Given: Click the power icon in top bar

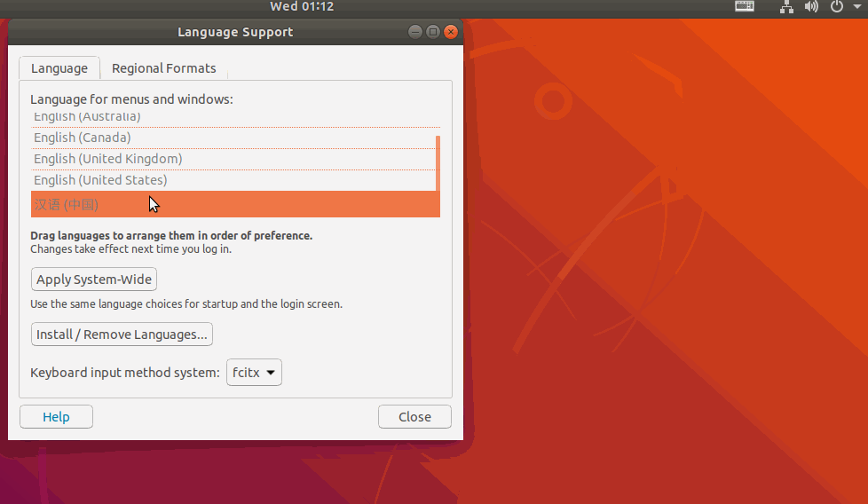Looking at the screenshot, I should click(836, 7).
